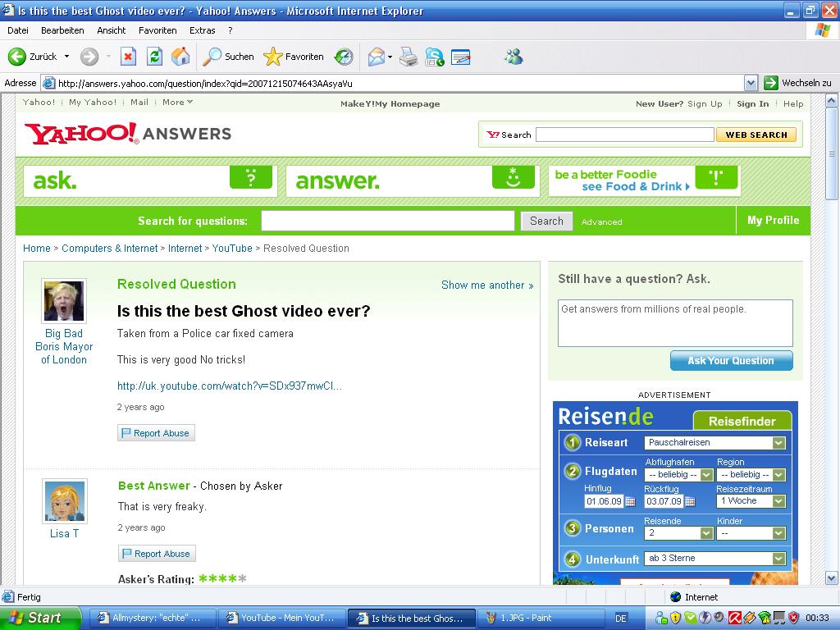Go back with the Zurück arrow icon
The height and width of the screenshot is (630, 840).
[17, 57]
